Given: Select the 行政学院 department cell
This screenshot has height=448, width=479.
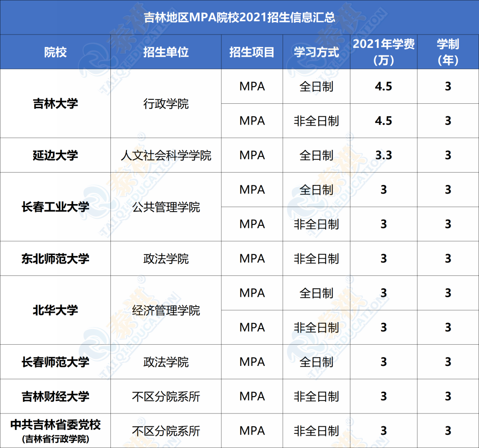Looking at the screenshot, I should (x=166, y=104).
